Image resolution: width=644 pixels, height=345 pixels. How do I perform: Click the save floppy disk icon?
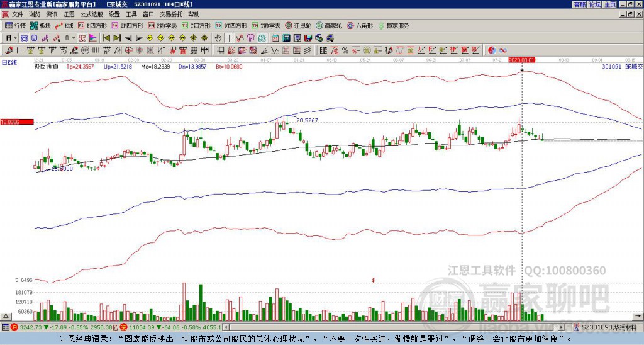[x=308, y=38]
